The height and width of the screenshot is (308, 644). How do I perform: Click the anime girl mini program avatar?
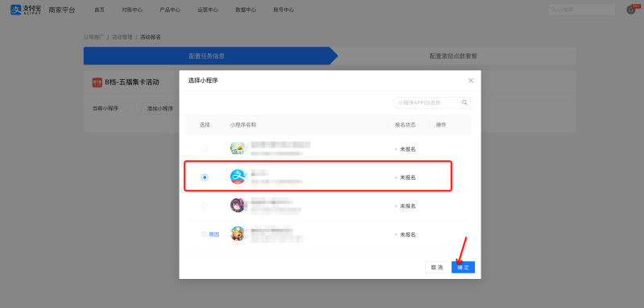coord(237,205)
